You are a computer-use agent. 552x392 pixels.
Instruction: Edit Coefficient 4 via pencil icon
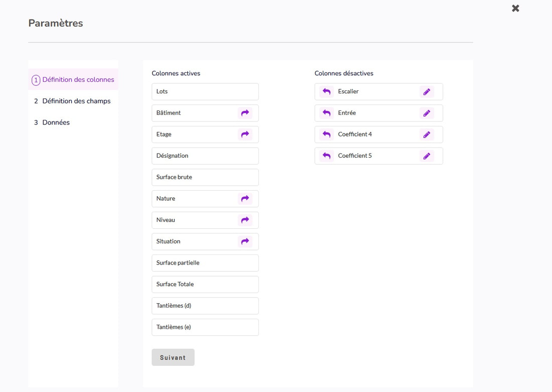(x=427, y=135)
